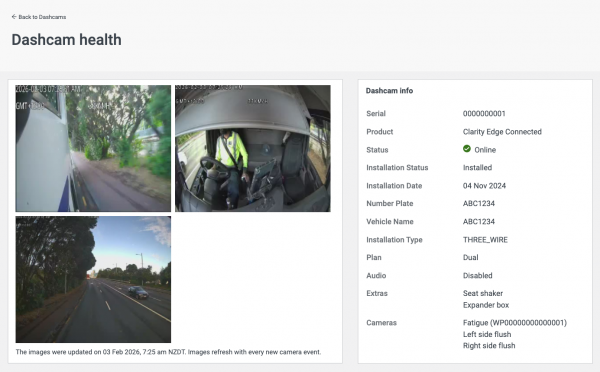Select the Installation Type label
Screen dimensions: 600x372
[394, 240]
